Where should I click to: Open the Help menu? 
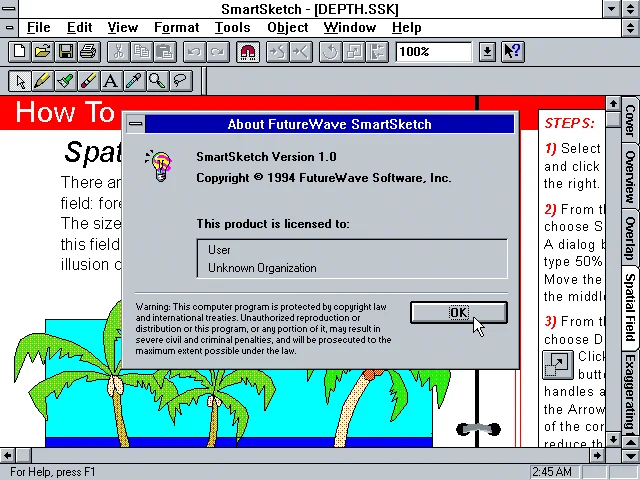tap(407, 27)
